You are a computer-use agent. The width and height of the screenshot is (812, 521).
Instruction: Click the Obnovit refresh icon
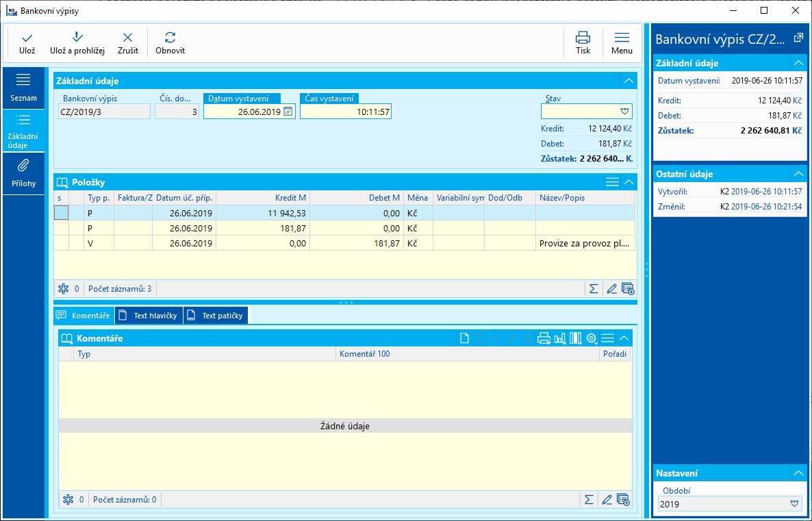tap(170, 38)
